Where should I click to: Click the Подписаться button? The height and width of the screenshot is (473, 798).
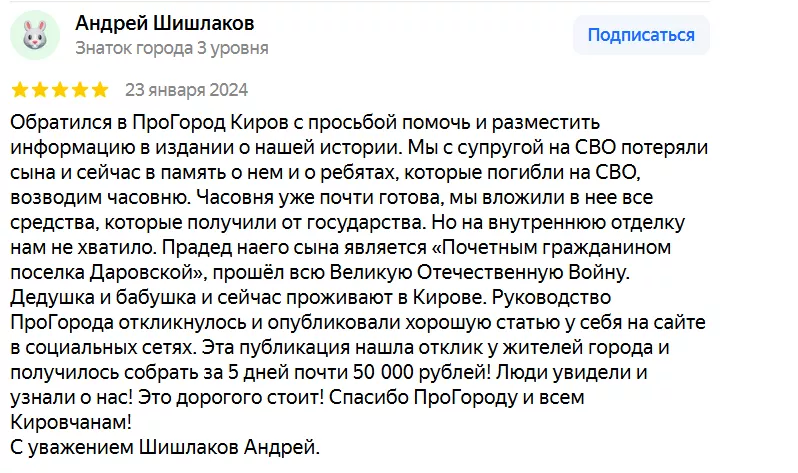[640, 35]
